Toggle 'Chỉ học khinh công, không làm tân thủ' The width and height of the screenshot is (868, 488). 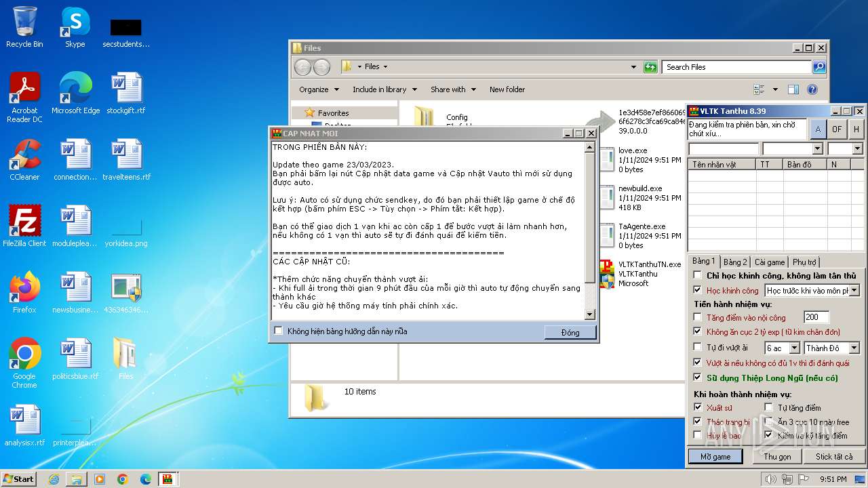[x=697, y=275]
